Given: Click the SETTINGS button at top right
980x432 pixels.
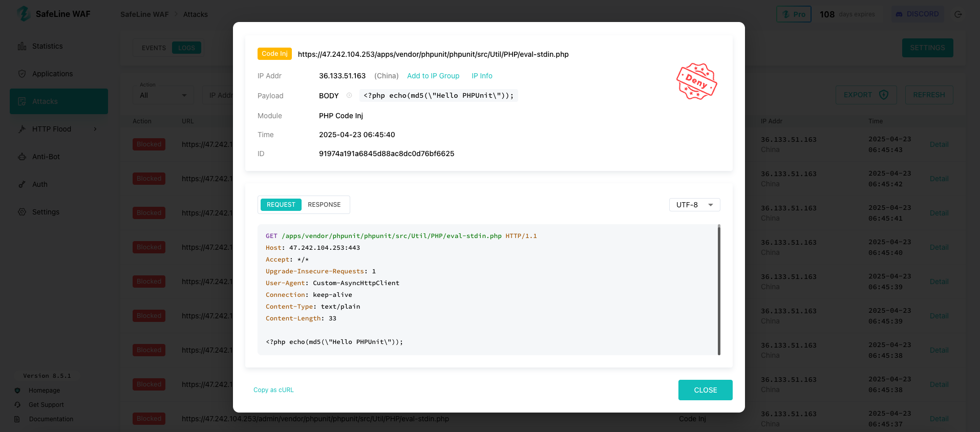Looking at the screenshot, I should tap(927, 48).
